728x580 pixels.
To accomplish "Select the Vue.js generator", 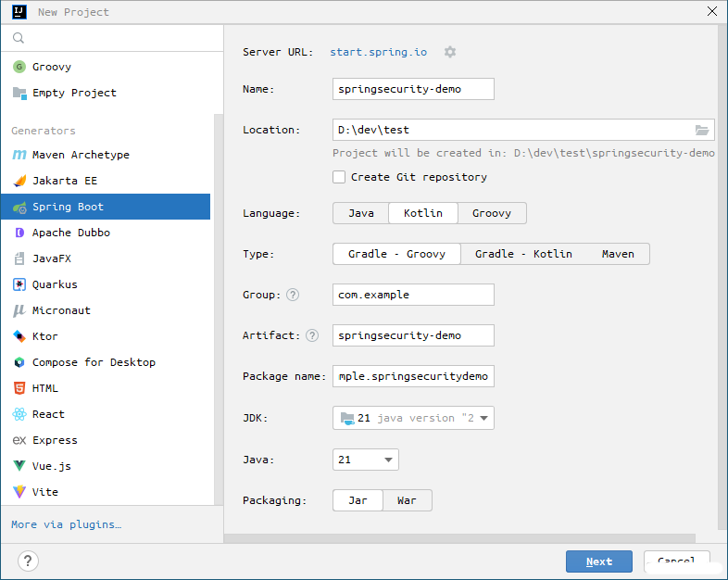I will pos(106,466).
